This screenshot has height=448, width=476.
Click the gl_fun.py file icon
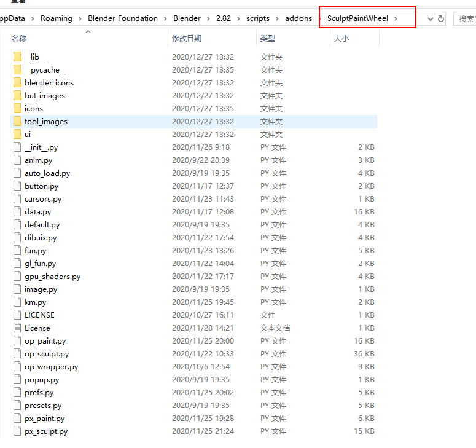[17, 263]
